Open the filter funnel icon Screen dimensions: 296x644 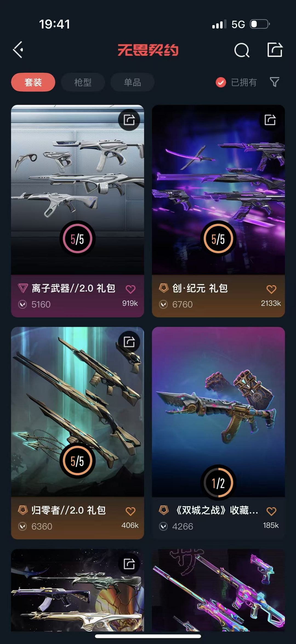[x=274, y=82]
